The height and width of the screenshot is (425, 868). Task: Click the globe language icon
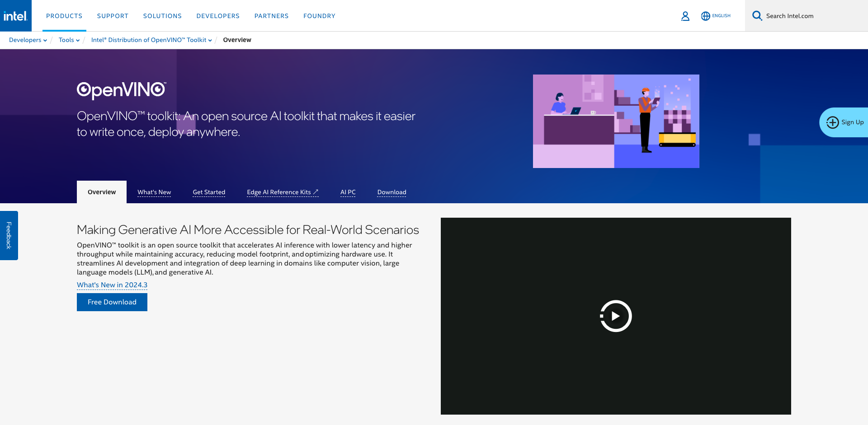[x=705, y=16]
